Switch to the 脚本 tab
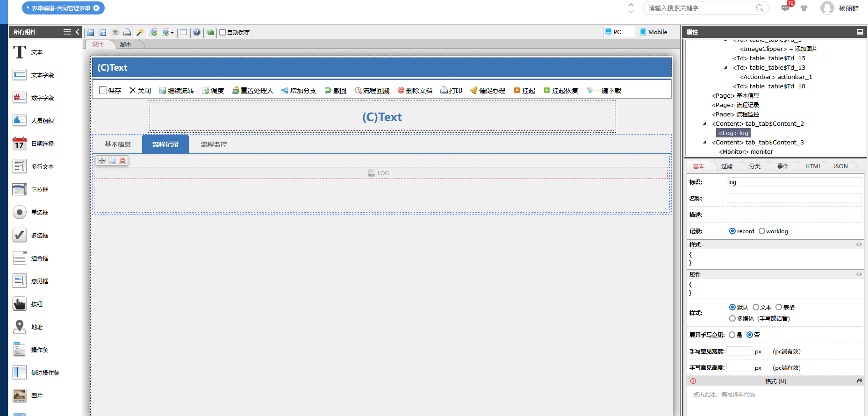This screenshot has height=416, width=868. (x=126, y=44)
